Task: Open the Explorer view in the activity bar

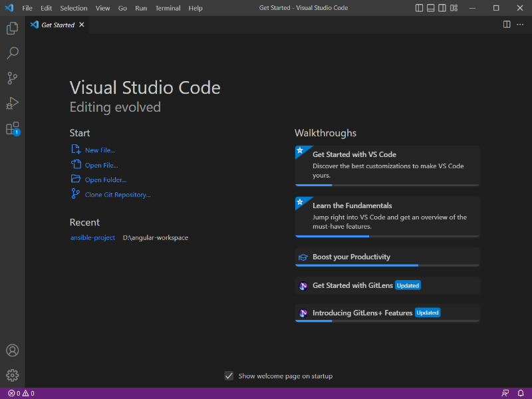Action: [12, 28]
